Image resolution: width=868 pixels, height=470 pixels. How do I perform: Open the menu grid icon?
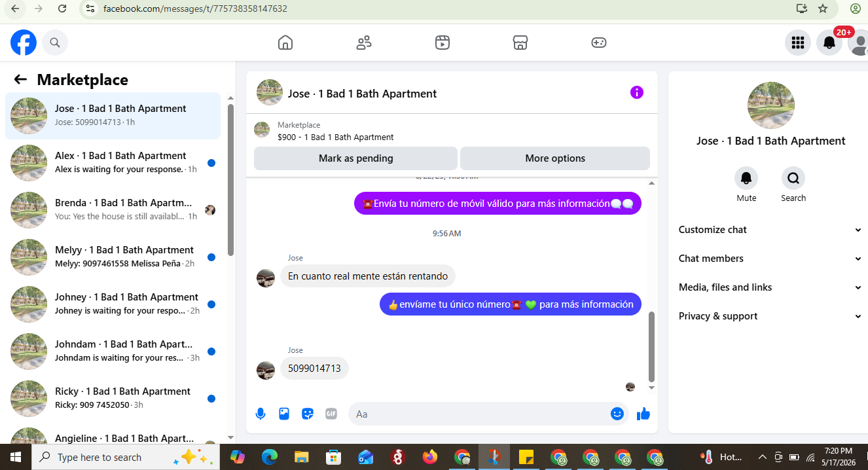(x=797, y=43)
